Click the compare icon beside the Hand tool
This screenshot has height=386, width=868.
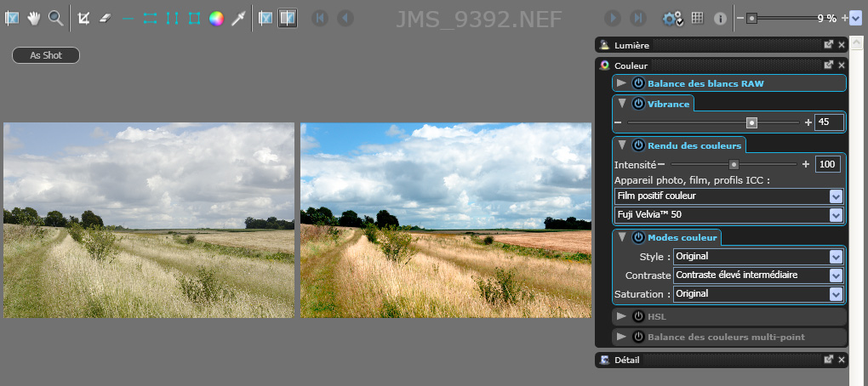click(12, 18)
